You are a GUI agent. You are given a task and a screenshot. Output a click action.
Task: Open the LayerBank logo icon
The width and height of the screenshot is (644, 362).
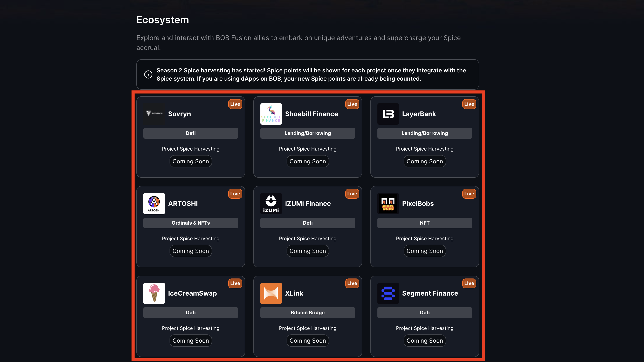pos(388,114)
